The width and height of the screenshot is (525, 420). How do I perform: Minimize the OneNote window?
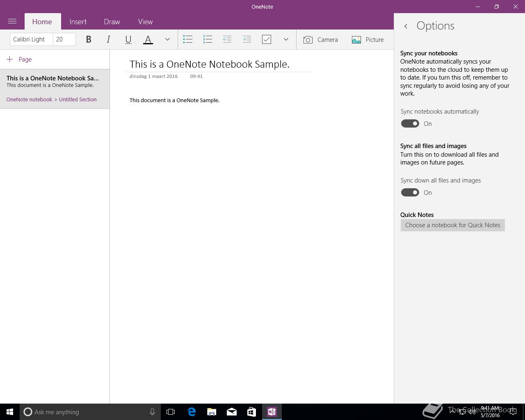[x=478, y=7]
